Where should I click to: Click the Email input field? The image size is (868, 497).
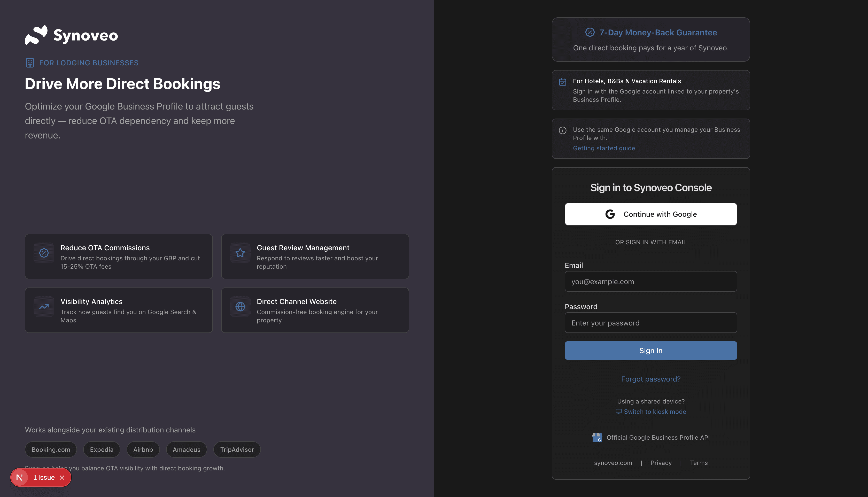click(650, 281)
